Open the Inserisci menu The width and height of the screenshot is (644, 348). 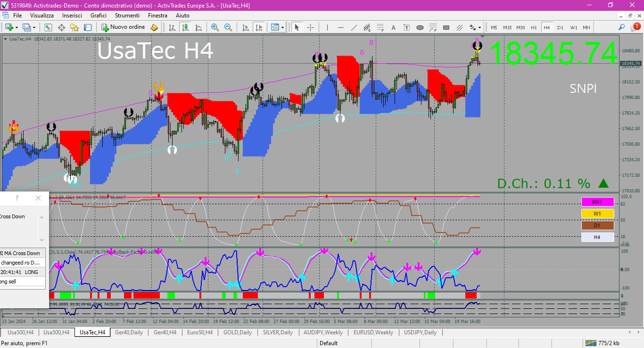72,15
